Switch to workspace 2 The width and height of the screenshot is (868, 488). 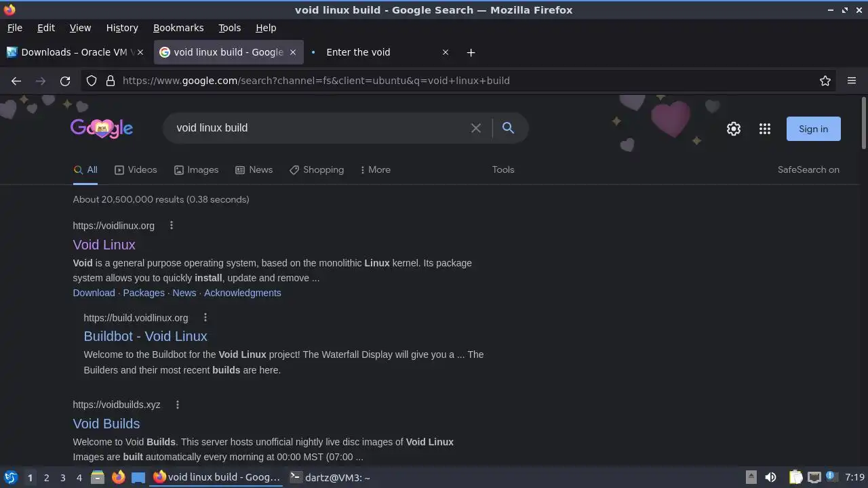[x=46, y=478]
